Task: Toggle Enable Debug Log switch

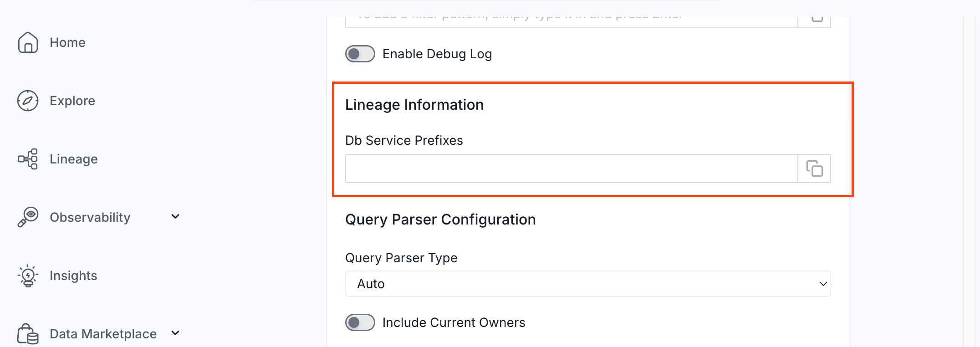Action: pyautogui.click(x=360, y=54)
